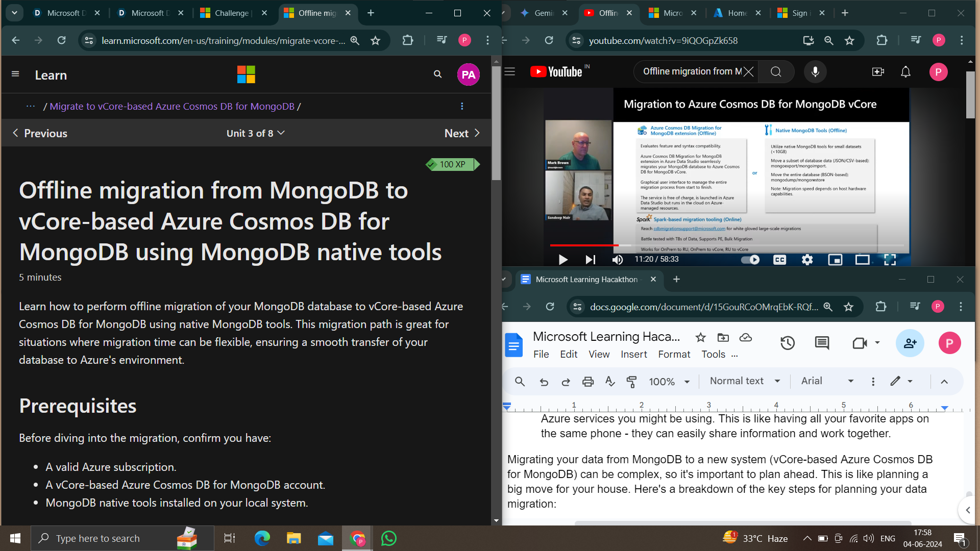This screenshot has height=551, width=980.
Task: Open YouTube video settings gear
Action: coord(807,260)
